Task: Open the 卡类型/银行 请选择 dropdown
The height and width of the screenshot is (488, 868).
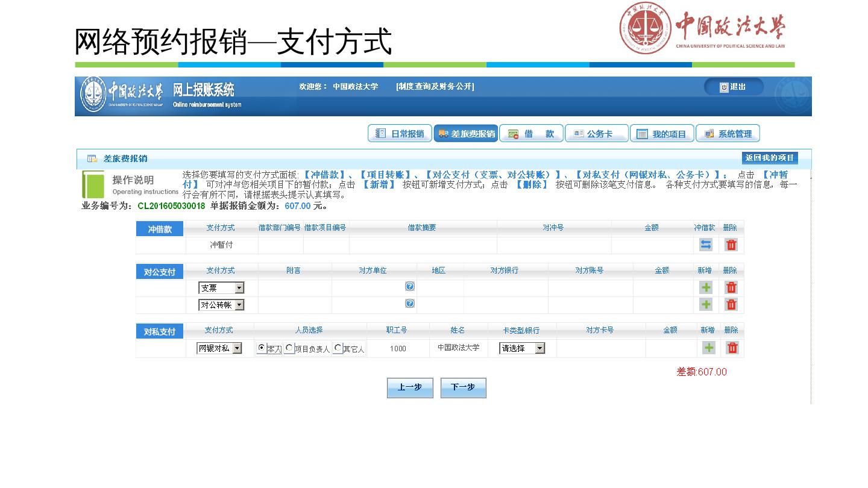Action: point(522,348)
